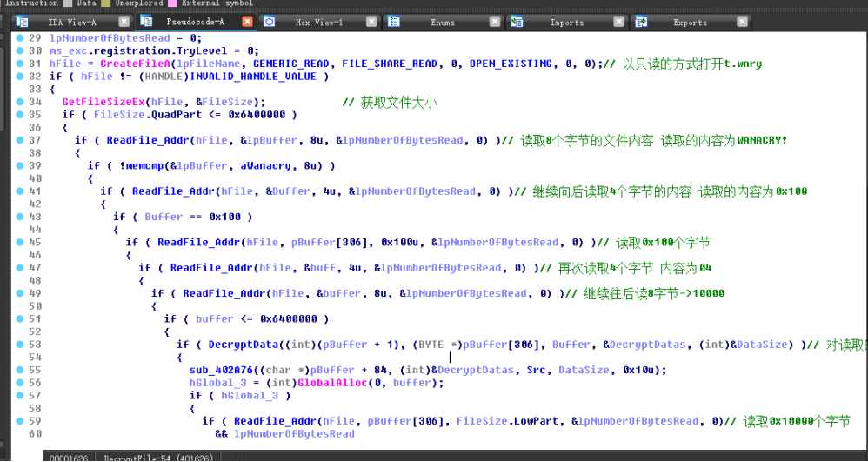Close the Imports tab
Screen dimensions: 868x462
[x=619, y=22]
